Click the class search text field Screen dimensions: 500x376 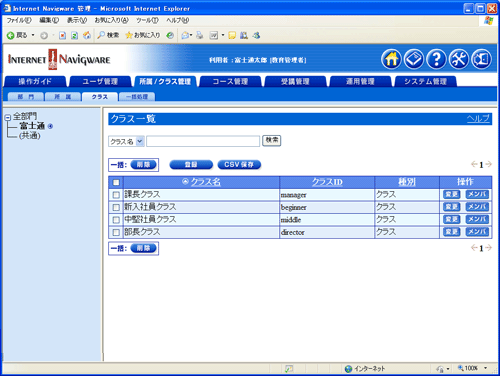coord(203,141)
